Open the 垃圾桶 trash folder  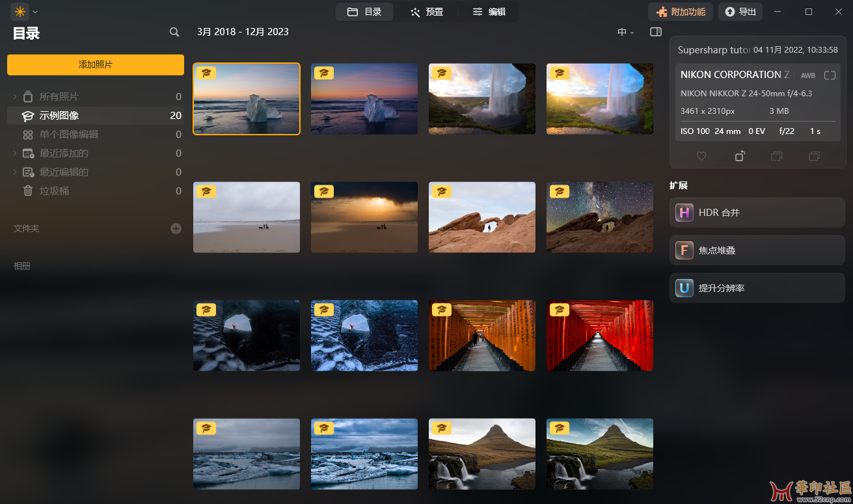(x=54, y=191)
